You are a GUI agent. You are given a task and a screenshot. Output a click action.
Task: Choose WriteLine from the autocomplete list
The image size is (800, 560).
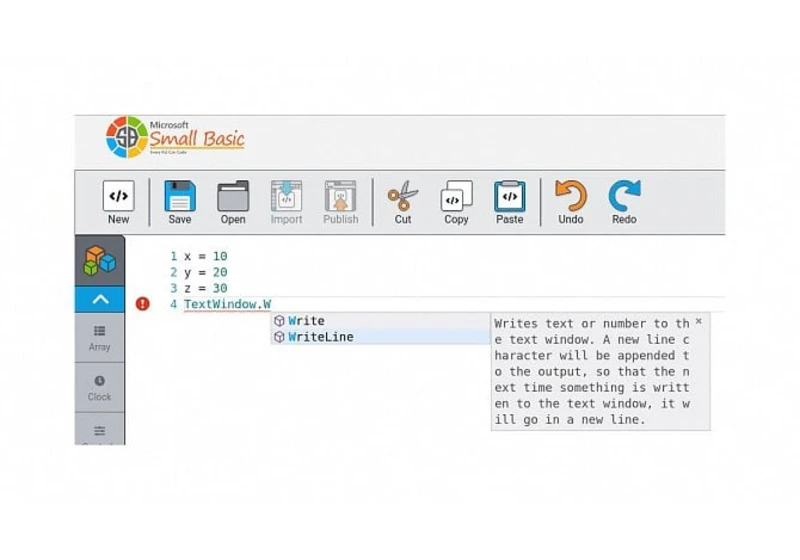pyautogui.click(x=380, y=337)
